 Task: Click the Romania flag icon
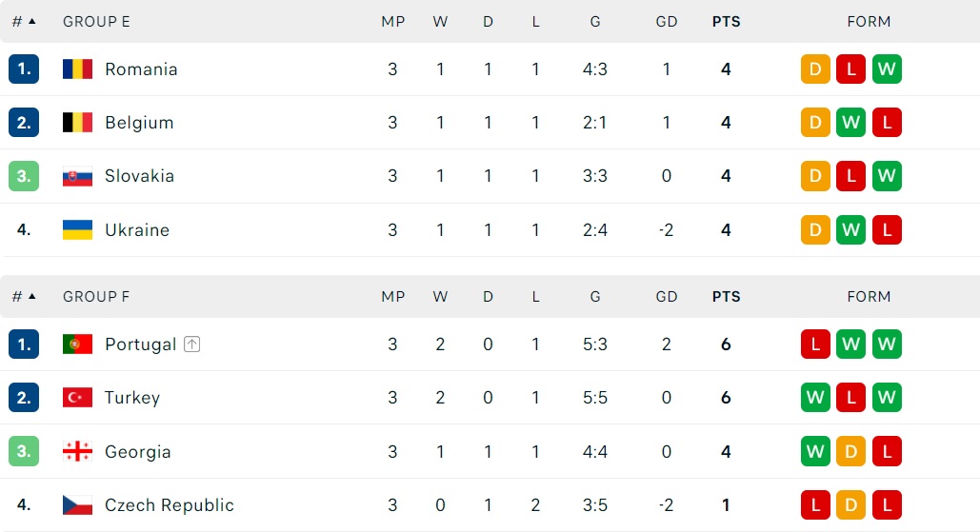point(77,69)
